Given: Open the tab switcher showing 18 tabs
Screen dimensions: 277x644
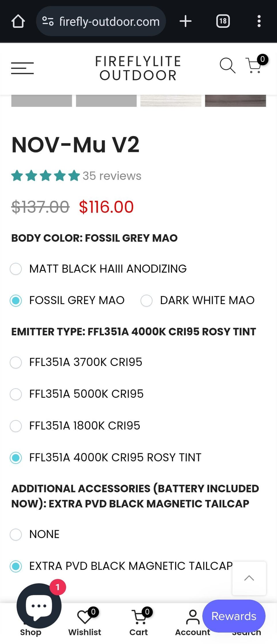Looking at the screenshot, I should pos(223,21).
